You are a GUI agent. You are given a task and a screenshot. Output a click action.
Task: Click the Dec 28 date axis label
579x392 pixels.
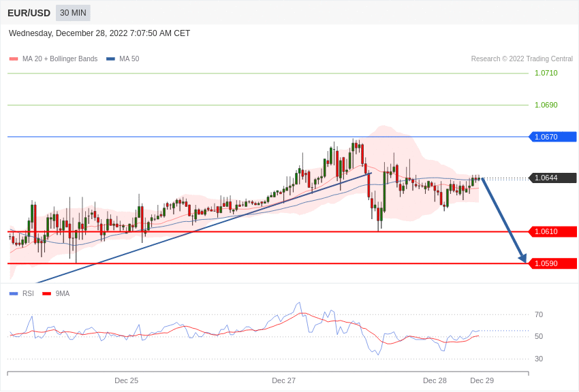[x=435, y=380]
